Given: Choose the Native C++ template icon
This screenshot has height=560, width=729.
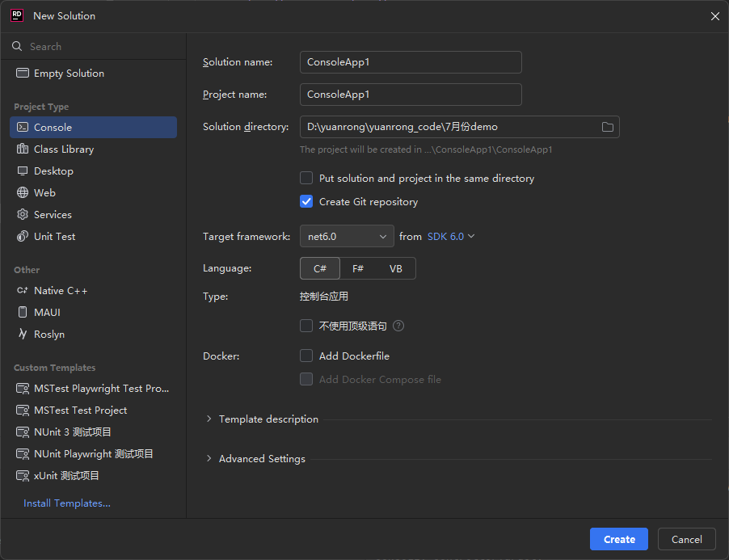Looking at the screenshot, I should pyautogui.click(x=23, y=291).
